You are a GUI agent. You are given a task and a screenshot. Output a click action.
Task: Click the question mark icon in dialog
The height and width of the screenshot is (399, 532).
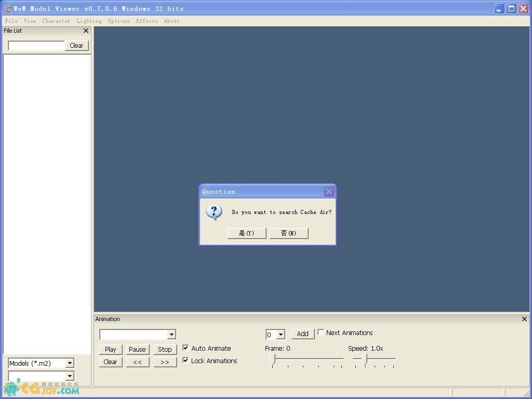[x=214, y=212]
